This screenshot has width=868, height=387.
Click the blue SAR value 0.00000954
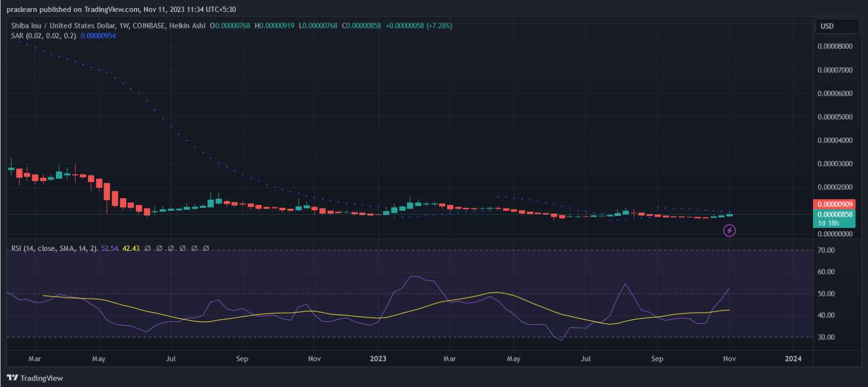[98, 36]
